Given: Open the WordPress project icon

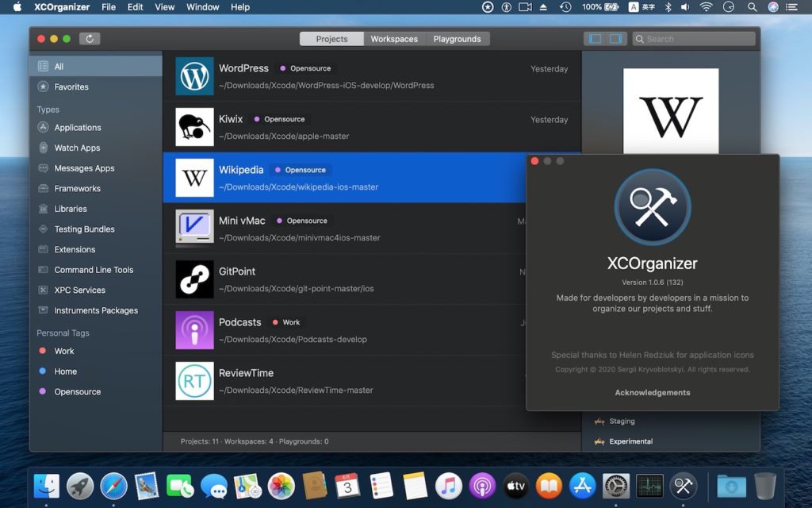Looking at the screenshot, I should pos(194,76).
